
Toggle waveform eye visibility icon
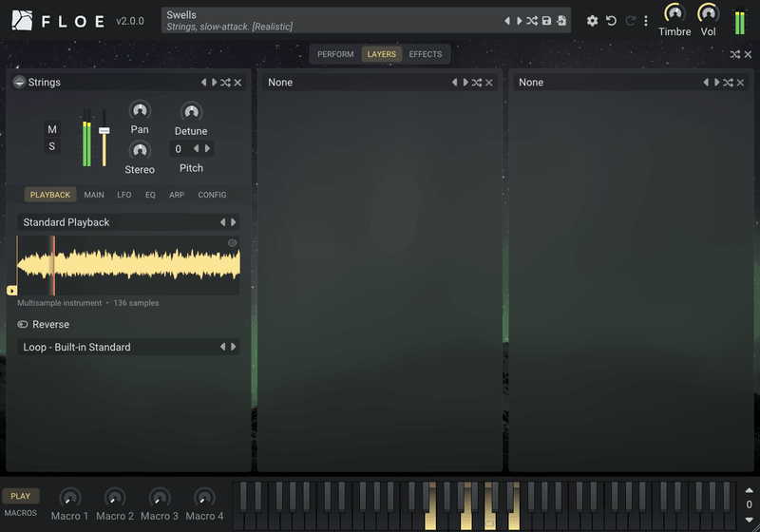point(232,243)
